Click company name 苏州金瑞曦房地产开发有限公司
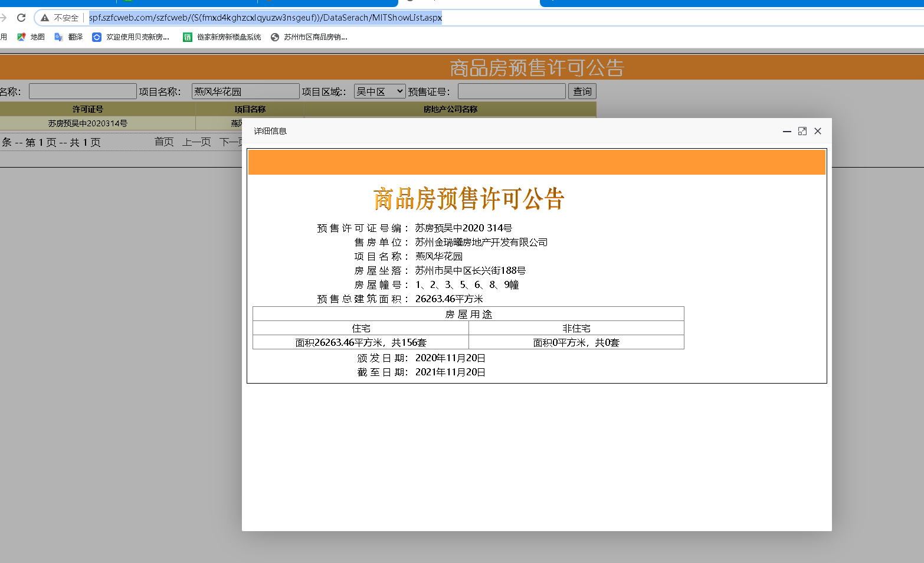Viewport: 924px width, 563px height. click(x=481, y=242)
